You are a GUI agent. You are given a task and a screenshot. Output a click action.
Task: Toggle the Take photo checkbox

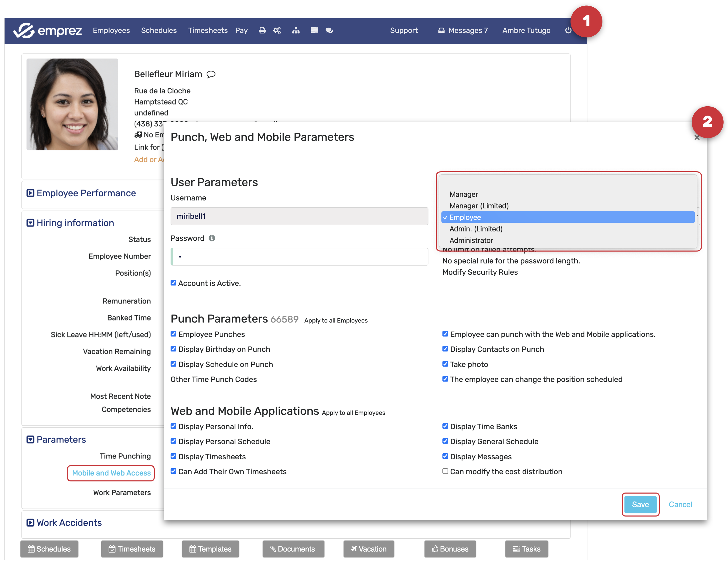point(445,364)
